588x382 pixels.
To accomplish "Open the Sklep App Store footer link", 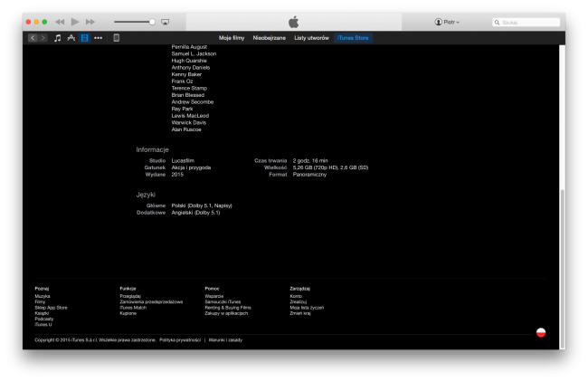I will [51, 308].
